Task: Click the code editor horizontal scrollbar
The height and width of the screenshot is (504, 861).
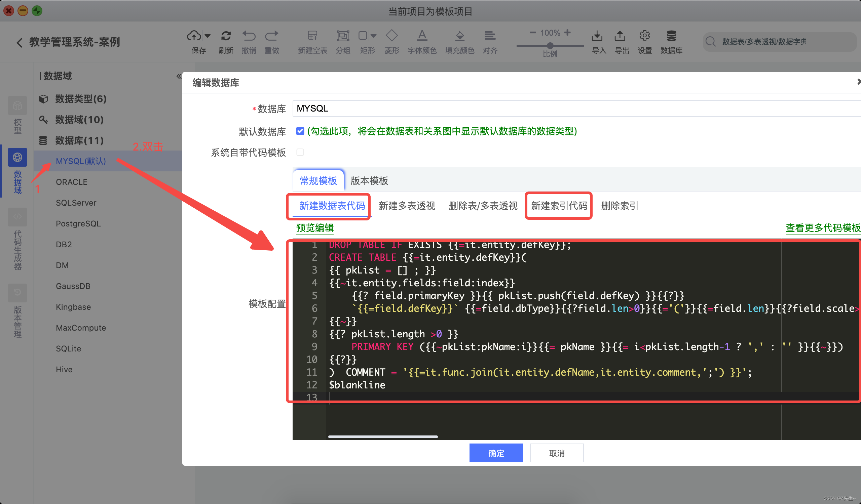Action: tap(383, 437)
